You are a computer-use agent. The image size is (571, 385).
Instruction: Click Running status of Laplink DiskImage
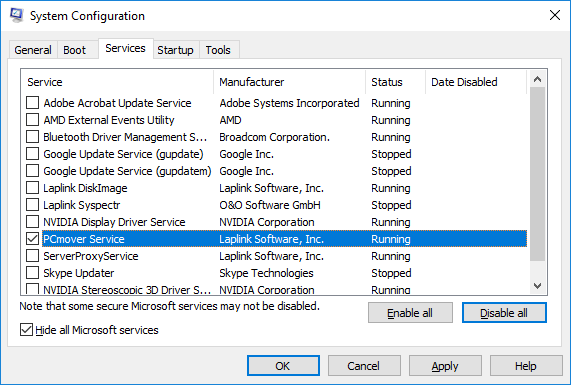[391, 188]
